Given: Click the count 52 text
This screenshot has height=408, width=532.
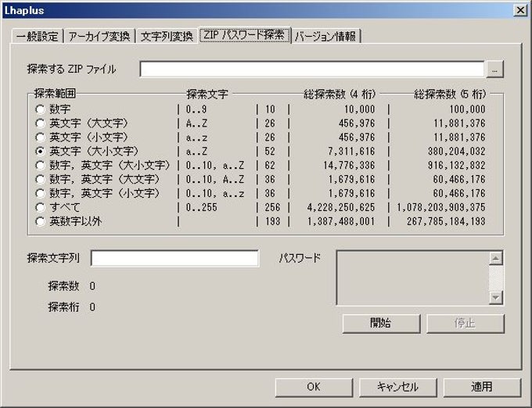Looking at the screenshot, I should click(x=270, y=151).
